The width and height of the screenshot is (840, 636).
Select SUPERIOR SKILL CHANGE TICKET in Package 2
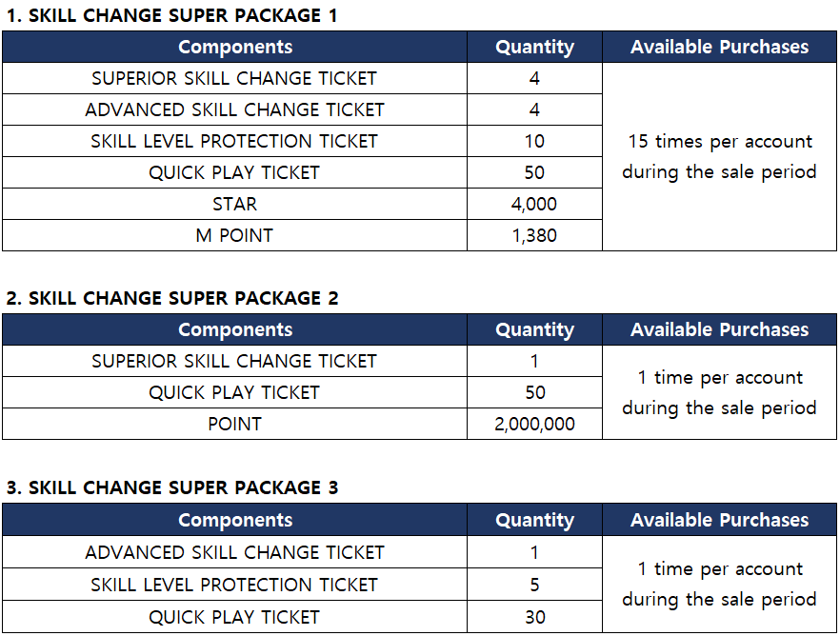pos(234,361)
